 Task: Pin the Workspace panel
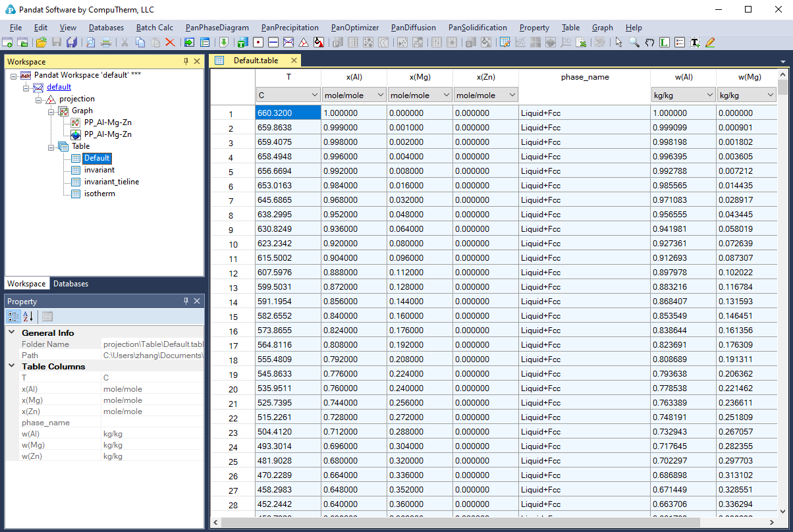[x=186, y=61]
